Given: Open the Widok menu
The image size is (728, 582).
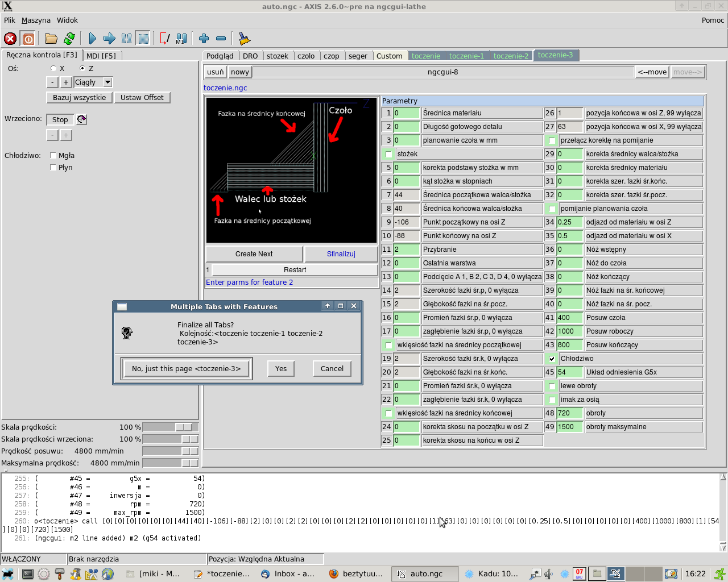Looking at the screenshot, I should tap(67, 20).
